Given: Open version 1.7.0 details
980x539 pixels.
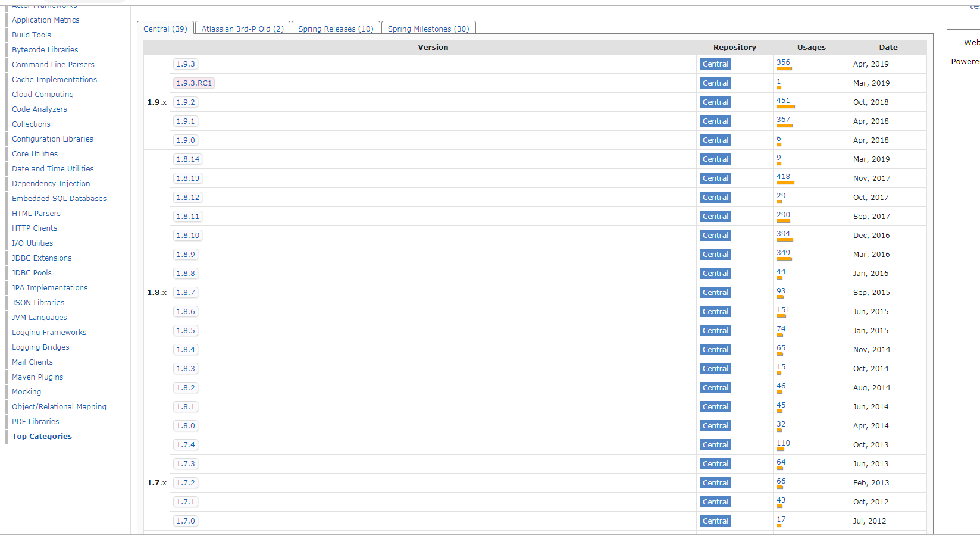Looking at the screenshot, I should pos(185,521).
